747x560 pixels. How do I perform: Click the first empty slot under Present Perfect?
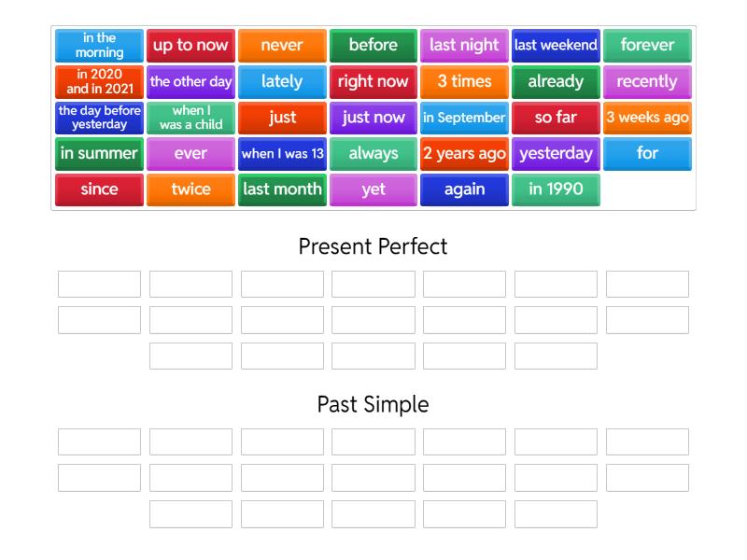click(x=98, y=284)
